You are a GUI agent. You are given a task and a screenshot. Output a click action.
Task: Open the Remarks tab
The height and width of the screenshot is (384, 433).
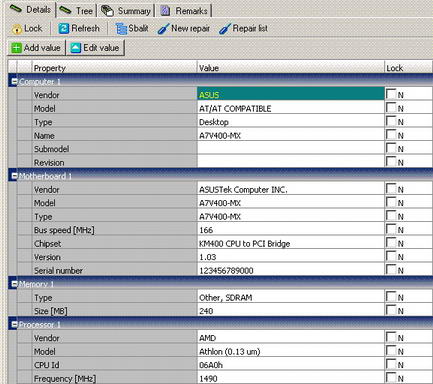coord(184,11)
